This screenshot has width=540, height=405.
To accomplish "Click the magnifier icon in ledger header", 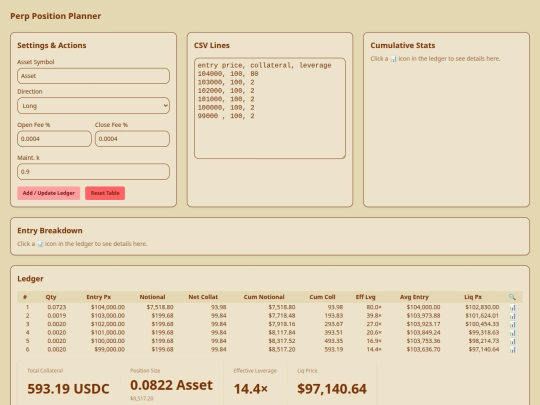I will point(512,297).
